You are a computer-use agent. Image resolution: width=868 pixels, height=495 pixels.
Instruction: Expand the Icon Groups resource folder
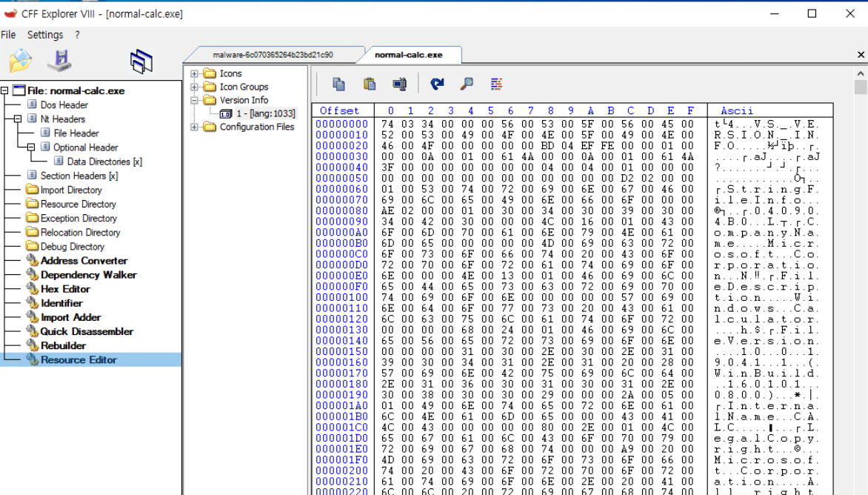coord(194,87)
